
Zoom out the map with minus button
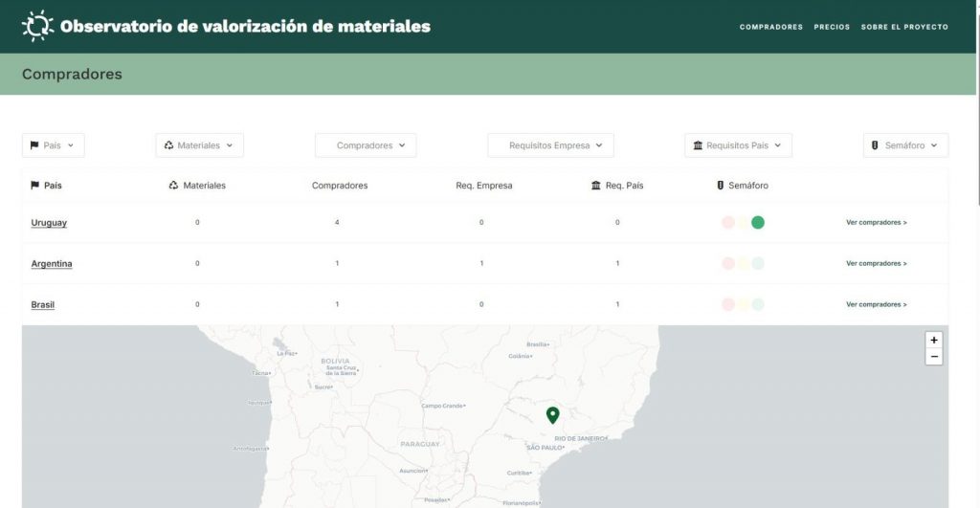pyautogui.click(x=934, y=357)
